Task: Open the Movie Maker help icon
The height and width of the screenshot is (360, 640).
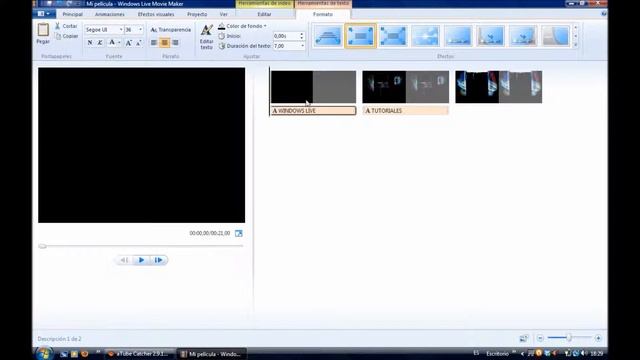Action: point(604,14)
